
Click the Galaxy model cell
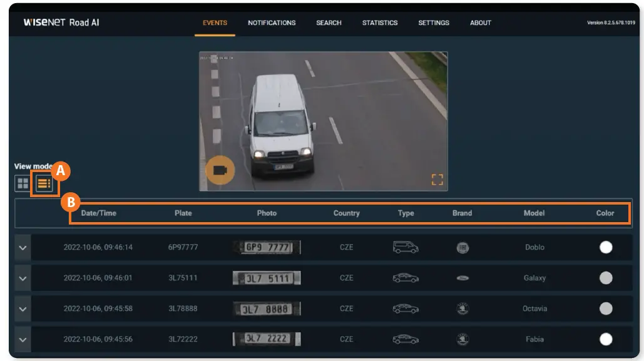(534, 278)
